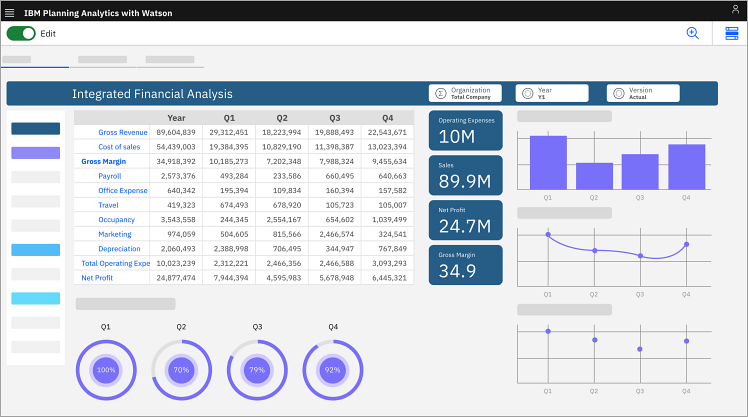Toggle the Edit mode switch off
748x417 pixels.
click(x=21, y=33)
